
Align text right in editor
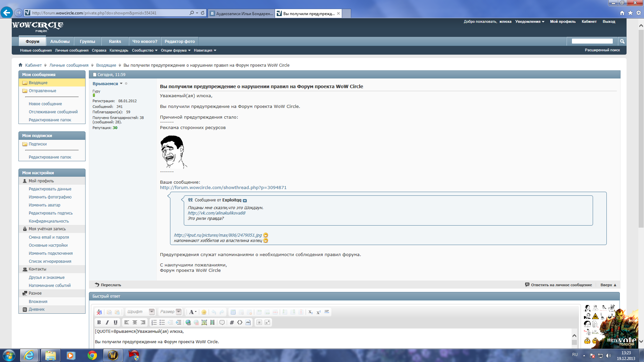point(143,322)
